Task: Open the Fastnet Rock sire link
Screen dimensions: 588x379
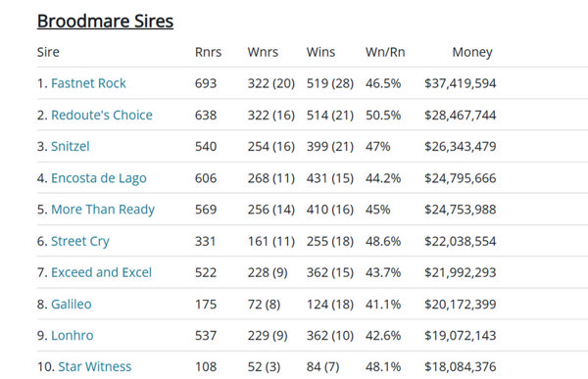Action: point(88,83)
